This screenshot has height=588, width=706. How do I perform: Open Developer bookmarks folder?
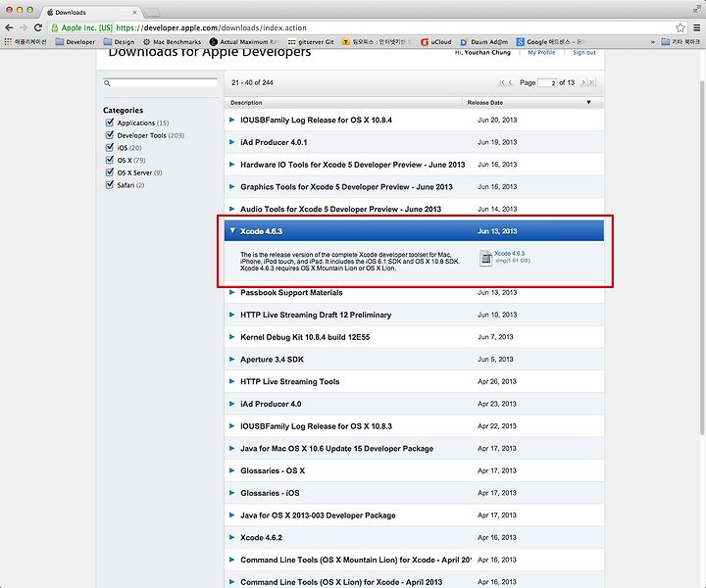click(x=76, y=42)
